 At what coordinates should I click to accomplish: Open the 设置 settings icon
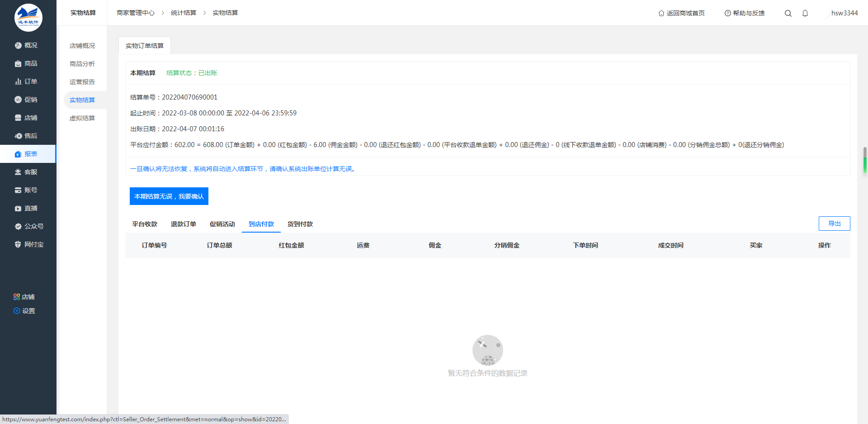[17, 311]
